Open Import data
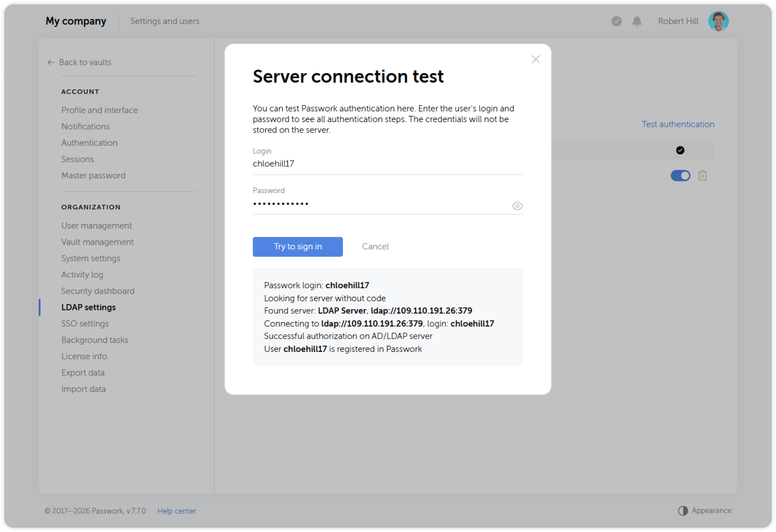Viewport: 776px width, 532px height. point(83,389)
